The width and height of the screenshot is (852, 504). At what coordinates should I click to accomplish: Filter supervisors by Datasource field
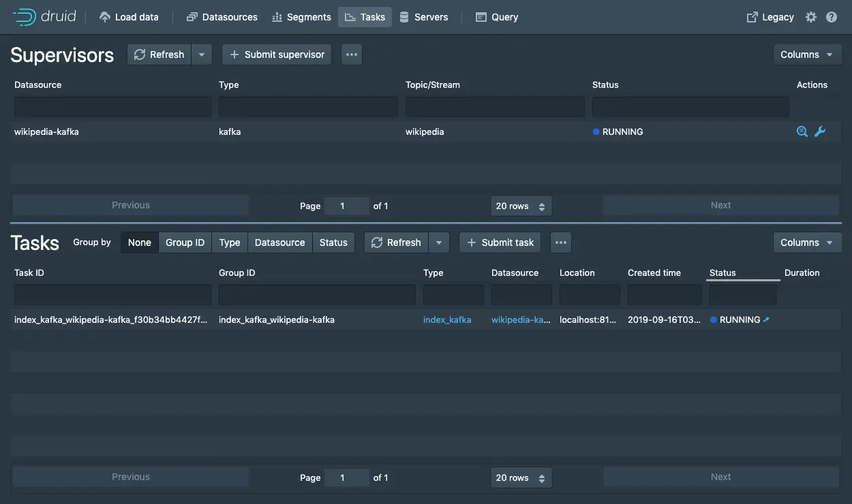point(112,106)
